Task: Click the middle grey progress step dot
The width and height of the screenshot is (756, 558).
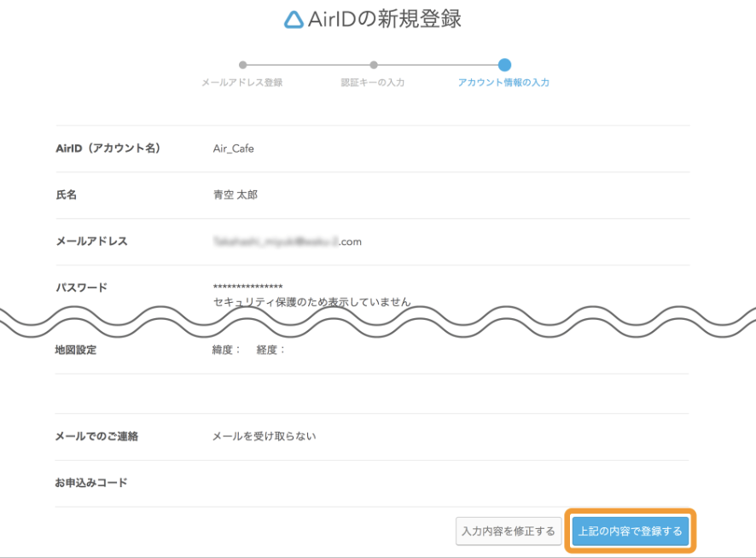Action: click(374, 65)
